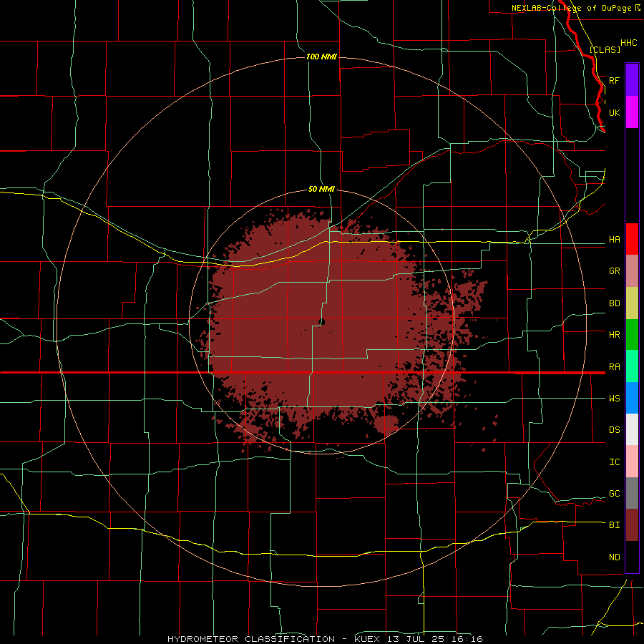Click the BI brown legend swatch

[632, 525]
